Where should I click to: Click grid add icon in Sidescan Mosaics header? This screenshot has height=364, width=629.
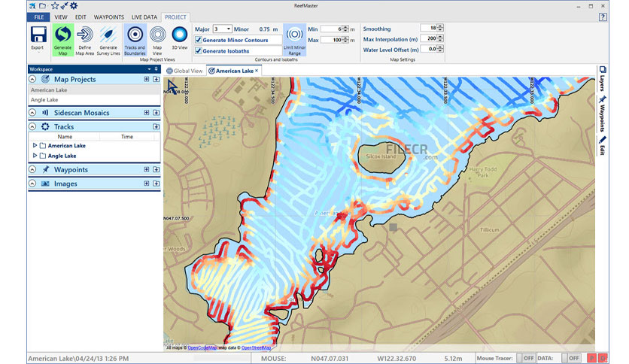coord(147,113)
